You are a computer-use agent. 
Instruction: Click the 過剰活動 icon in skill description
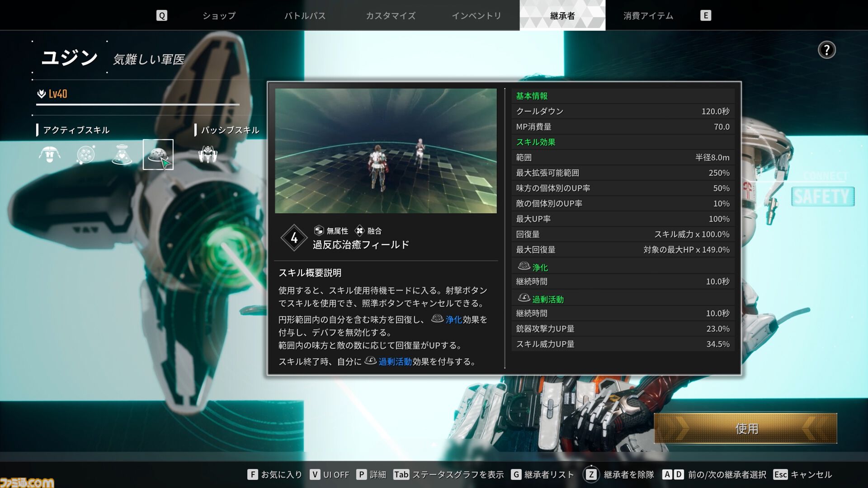pyautogui.click(x=370, y=361)
